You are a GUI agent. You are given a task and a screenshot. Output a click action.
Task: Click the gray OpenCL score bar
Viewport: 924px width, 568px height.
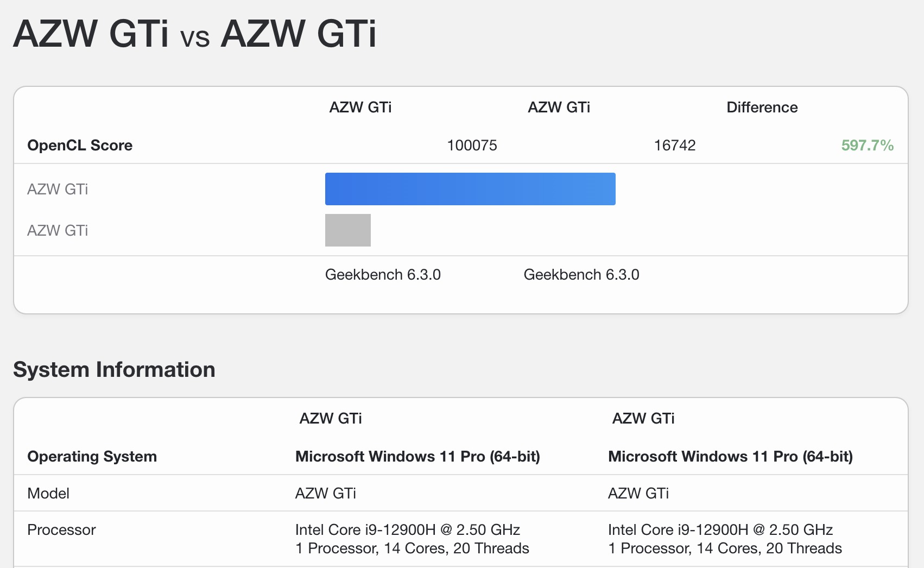coord(348,230)
